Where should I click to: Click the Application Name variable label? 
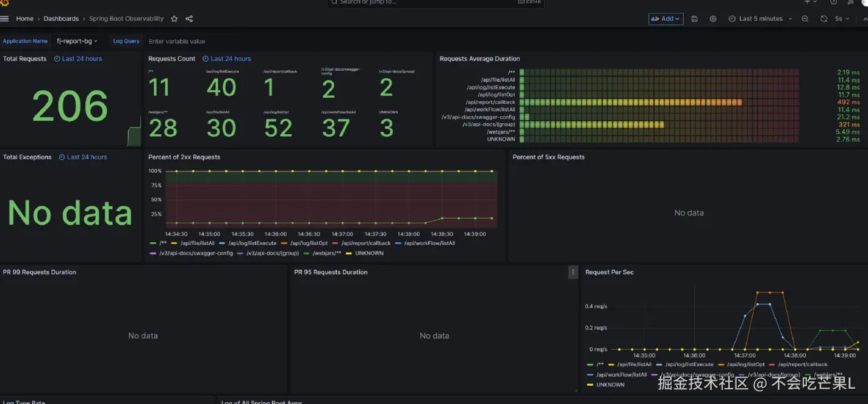25,41
